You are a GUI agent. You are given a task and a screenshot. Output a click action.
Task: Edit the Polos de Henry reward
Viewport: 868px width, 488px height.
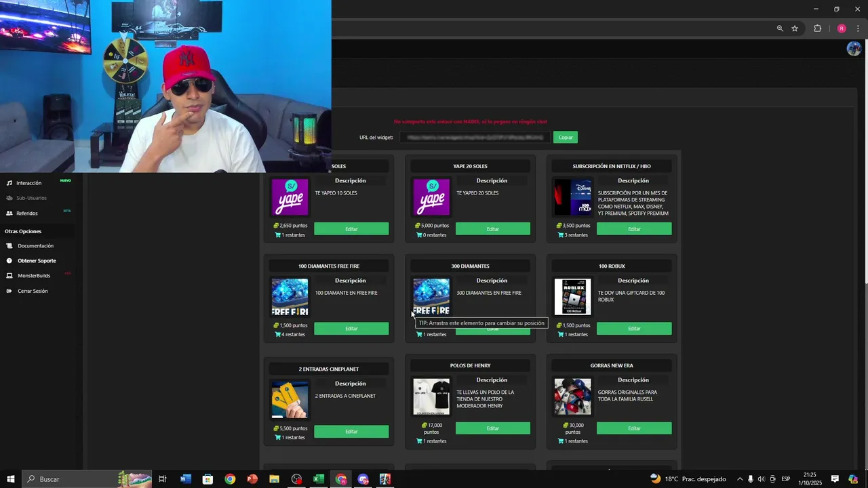(493, 428)
